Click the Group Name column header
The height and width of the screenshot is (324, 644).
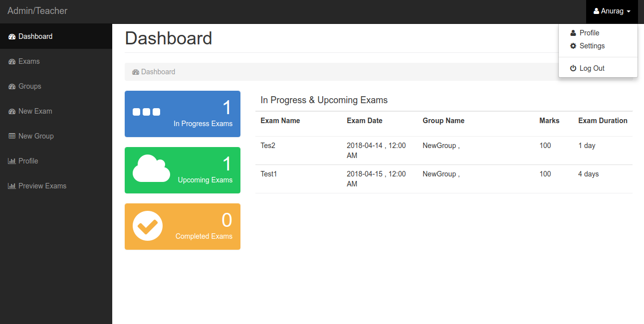[443, 121]
